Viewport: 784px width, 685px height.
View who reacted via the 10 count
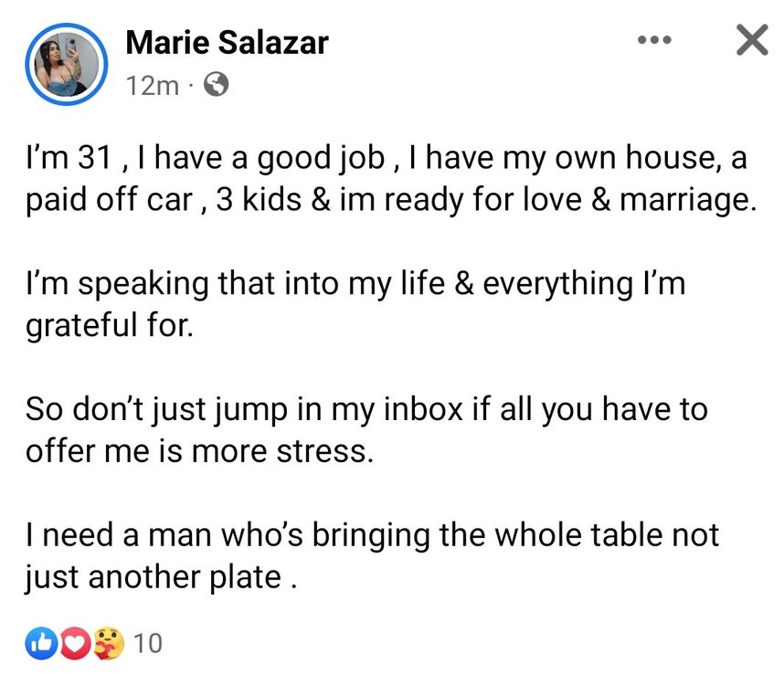pos(147,645)
